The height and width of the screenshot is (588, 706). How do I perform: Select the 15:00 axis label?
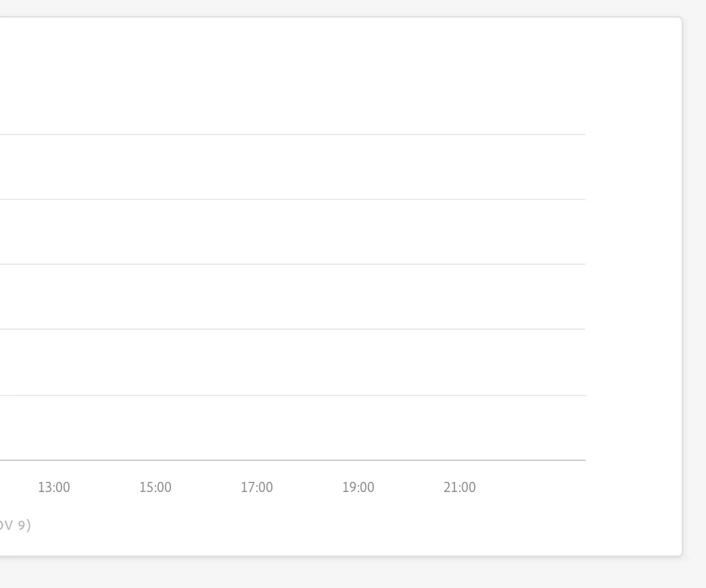tap(156, 487)
